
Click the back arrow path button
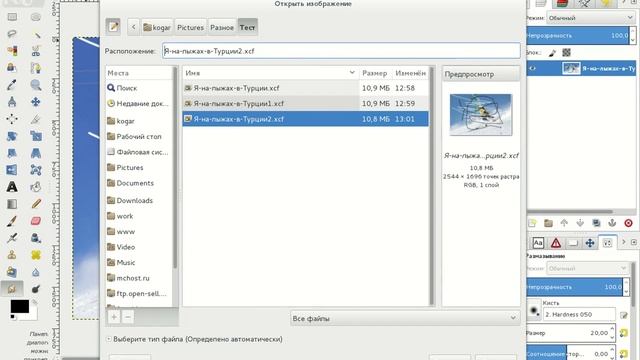click(x=133, y=27)
